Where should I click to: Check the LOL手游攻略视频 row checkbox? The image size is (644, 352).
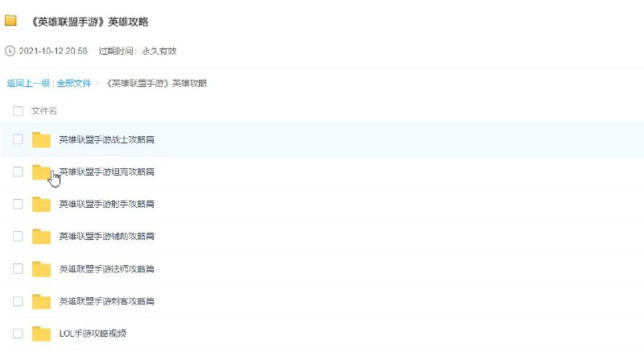click(x=18, y=333)
